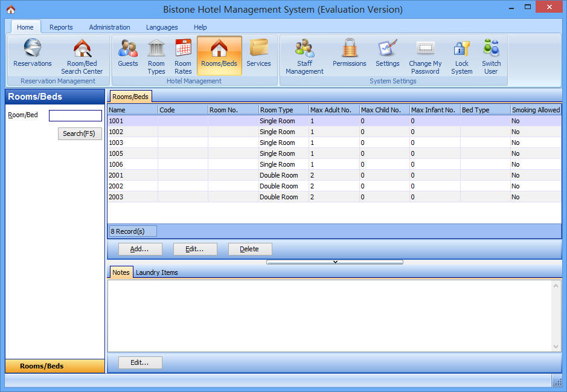The width and height of the screenshot is (567, 392).
Task: Sort by the Name column header
Action: (x=133, y=109)
